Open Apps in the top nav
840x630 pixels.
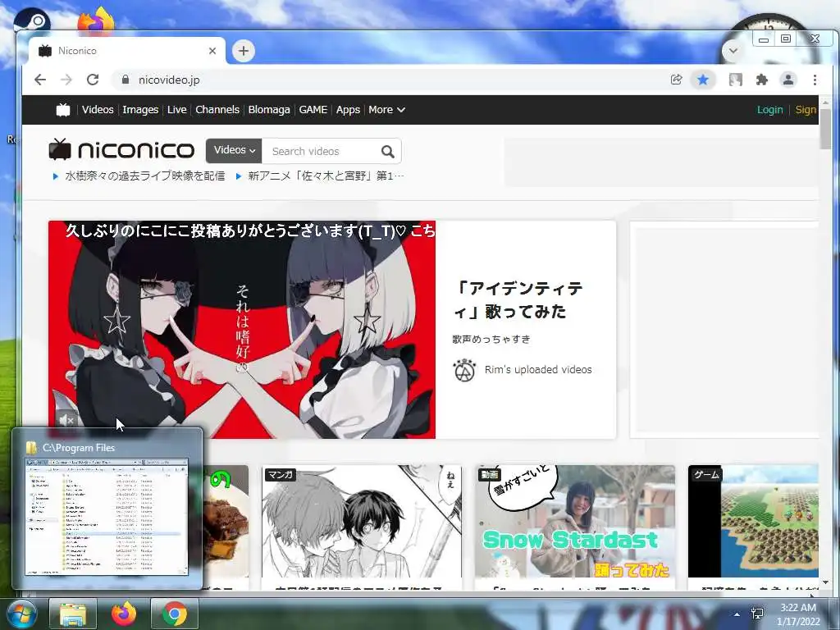click(x=348, y=110)
